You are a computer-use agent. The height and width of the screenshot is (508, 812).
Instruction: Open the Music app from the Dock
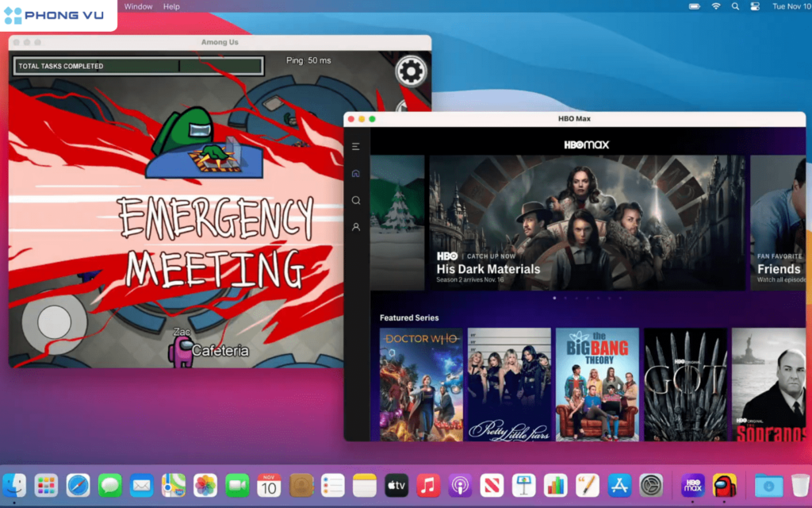[427, 485]
